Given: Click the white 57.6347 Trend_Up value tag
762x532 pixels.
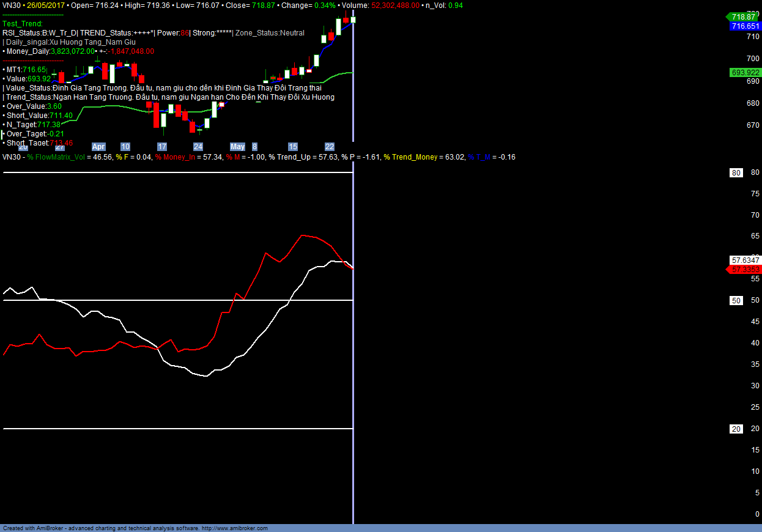Looking at the screenshot, I should tap(745, 260).
